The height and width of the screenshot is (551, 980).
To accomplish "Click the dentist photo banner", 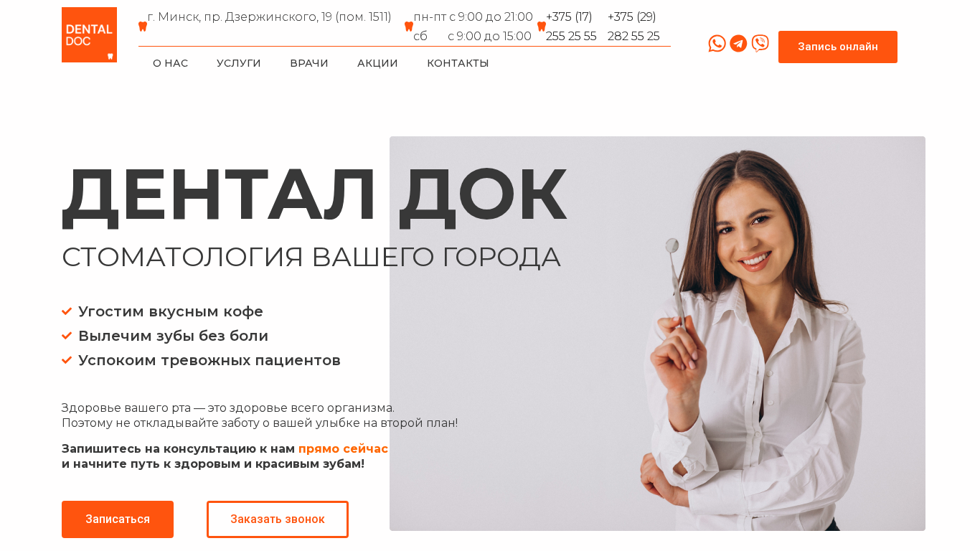I will tap(657, 334).
